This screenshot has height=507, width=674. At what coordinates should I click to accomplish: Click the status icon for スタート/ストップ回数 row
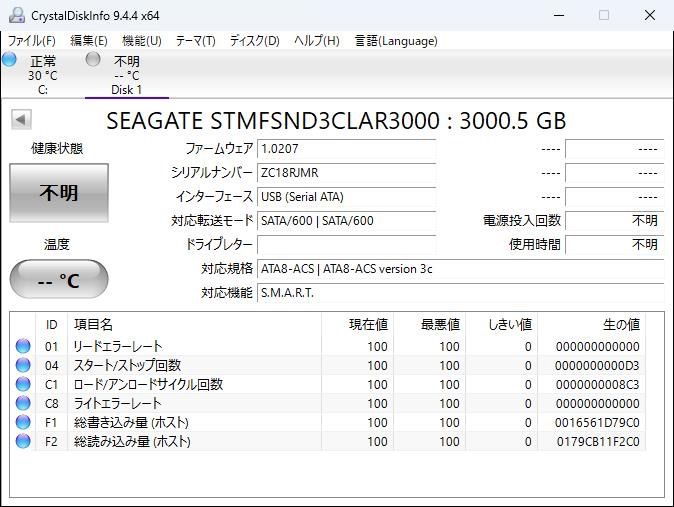point(23,365)
